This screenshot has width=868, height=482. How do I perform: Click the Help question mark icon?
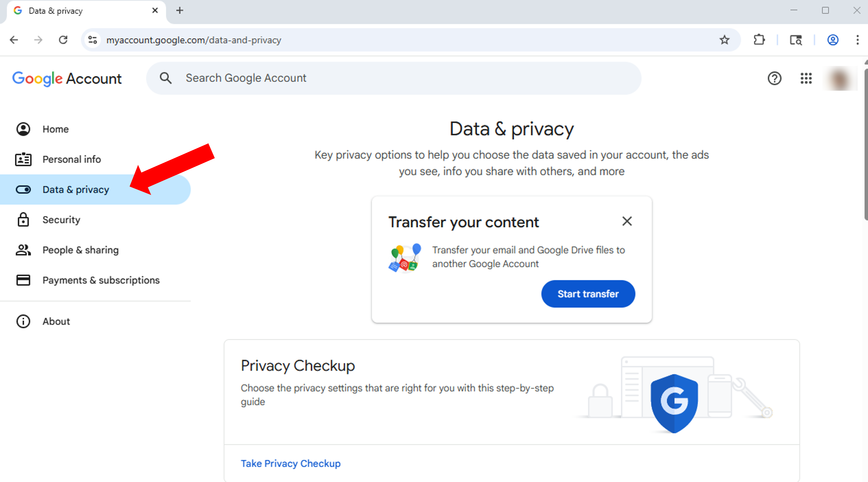pyautogui.click(x=774, y=78)
